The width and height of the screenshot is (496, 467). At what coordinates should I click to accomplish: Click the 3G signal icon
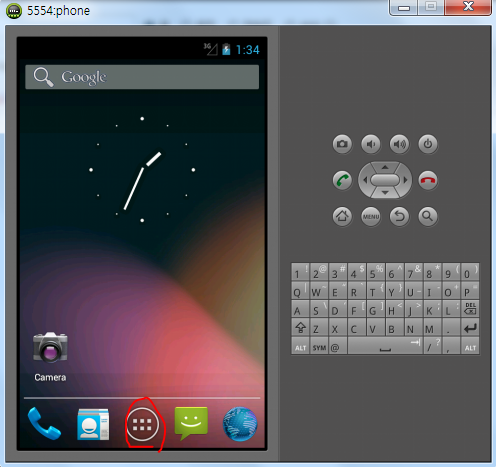(211, 49)
